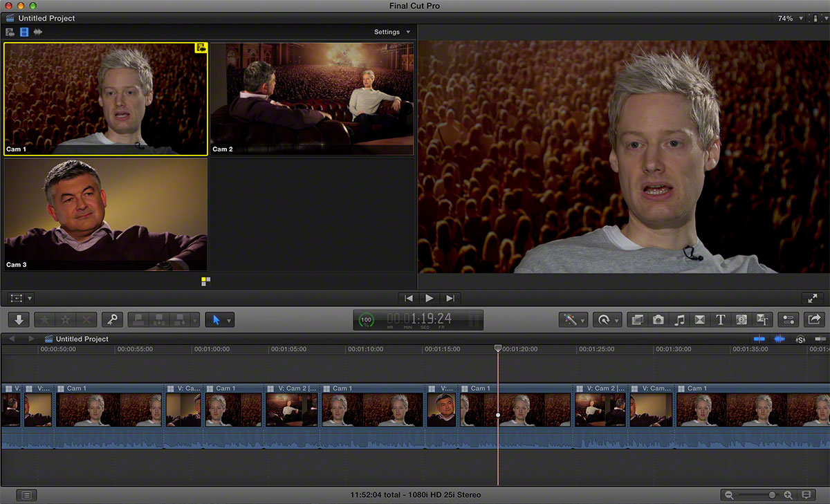This screenshot has height=504, width=830.
Task: Open the Share export button
Action: 813,319
